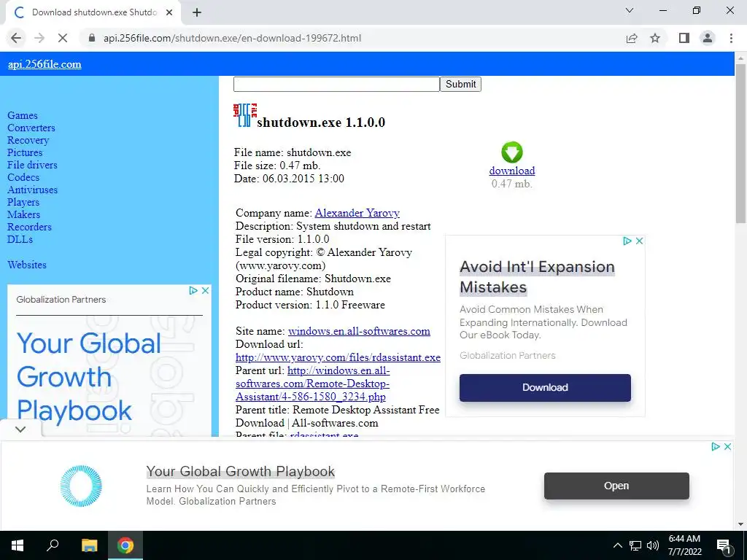This screenshot has width=747, height=560.
Task: Click the page vertical scrollbar thumb
Action: [741, 143]
